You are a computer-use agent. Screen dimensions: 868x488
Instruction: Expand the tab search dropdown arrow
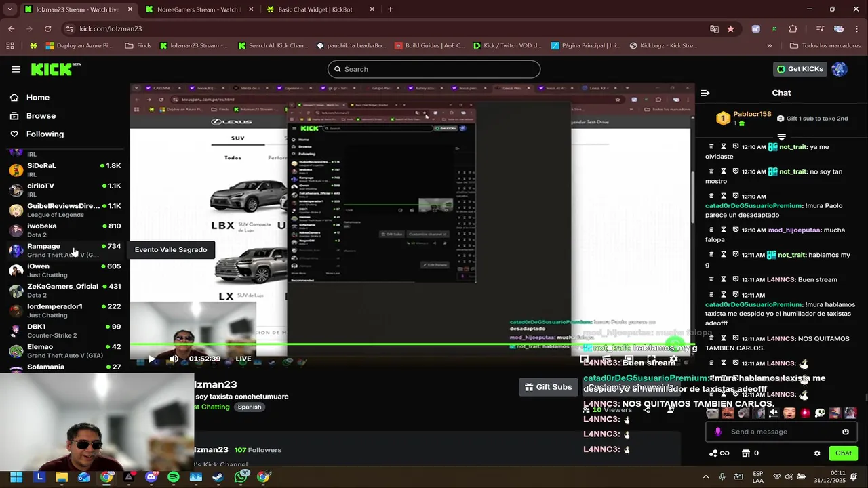tap(9, 9)
